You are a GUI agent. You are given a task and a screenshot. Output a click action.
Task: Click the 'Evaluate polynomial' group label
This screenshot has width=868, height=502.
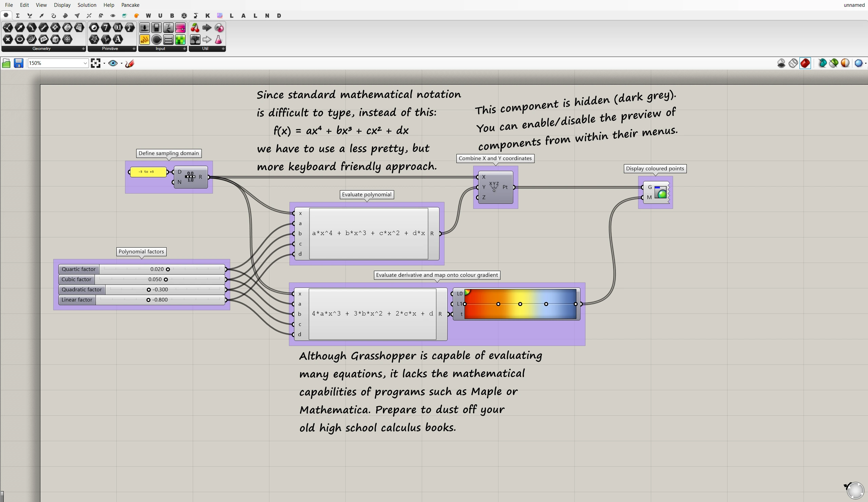[x=366, y=195]
